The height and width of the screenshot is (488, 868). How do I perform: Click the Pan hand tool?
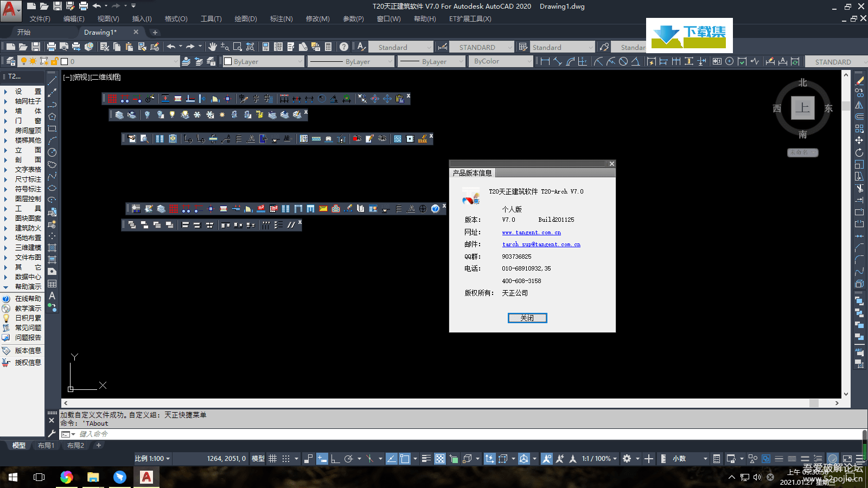pos(213,47)
